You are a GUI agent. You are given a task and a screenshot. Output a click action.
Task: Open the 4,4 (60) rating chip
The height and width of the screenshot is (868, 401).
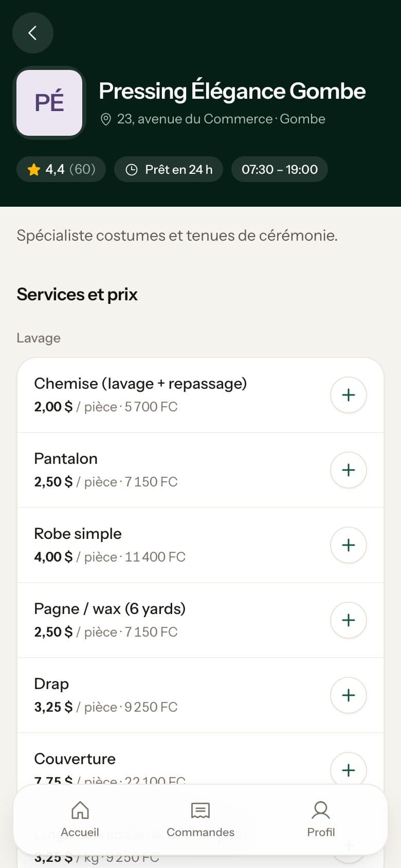(61, 169)
